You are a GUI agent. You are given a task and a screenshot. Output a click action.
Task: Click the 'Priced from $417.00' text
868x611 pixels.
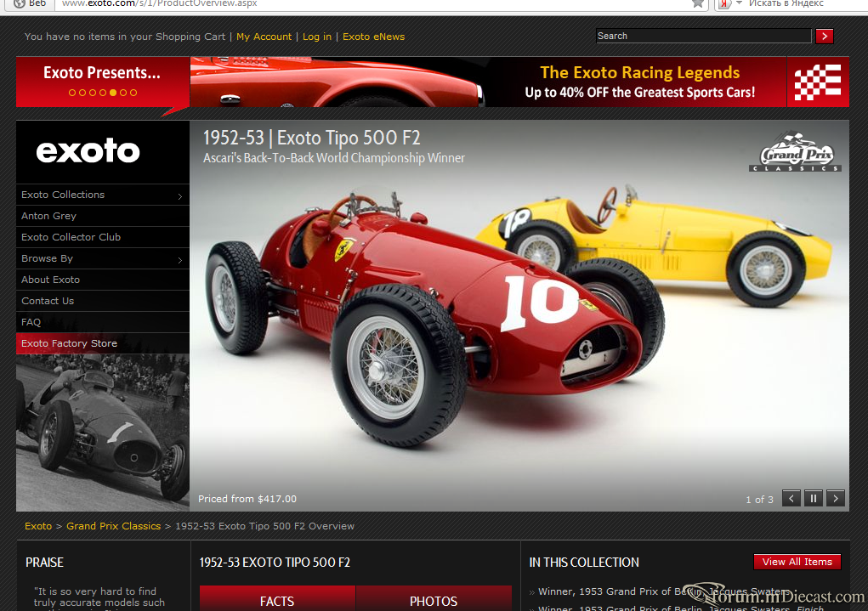(x=247, y=499)
